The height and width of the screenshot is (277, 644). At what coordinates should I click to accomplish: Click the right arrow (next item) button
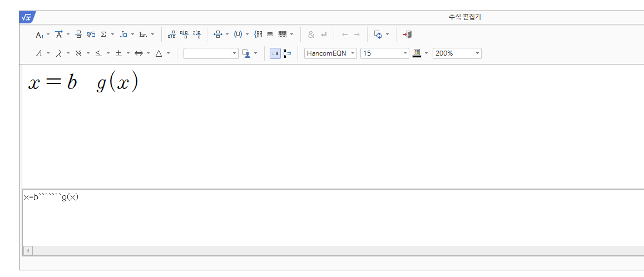click(x=357, y=34)
